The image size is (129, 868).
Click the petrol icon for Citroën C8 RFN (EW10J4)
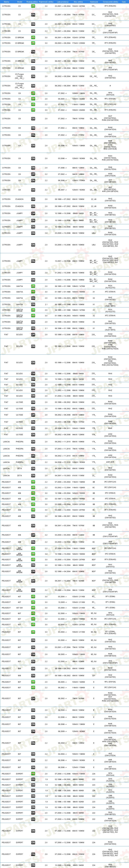pyautogui.click(x=33, y=93)
